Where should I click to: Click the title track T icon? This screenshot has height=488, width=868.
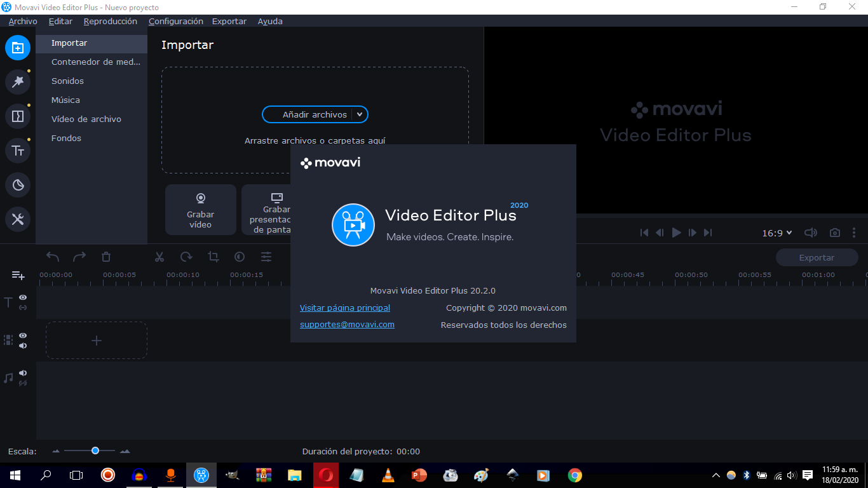pos(8,302)
